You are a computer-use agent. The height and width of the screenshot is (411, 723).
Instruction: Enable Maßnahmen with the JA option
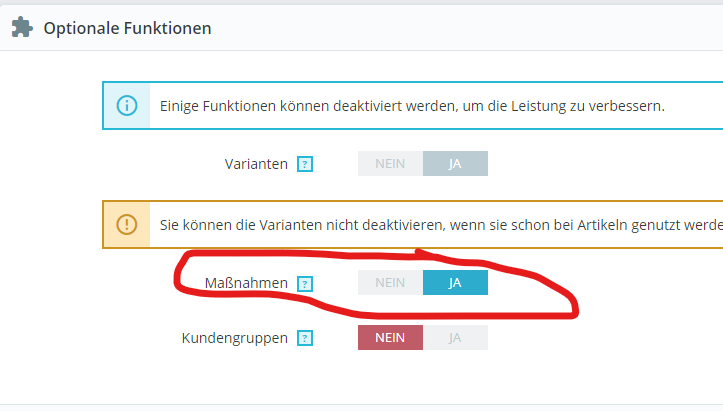455,283
